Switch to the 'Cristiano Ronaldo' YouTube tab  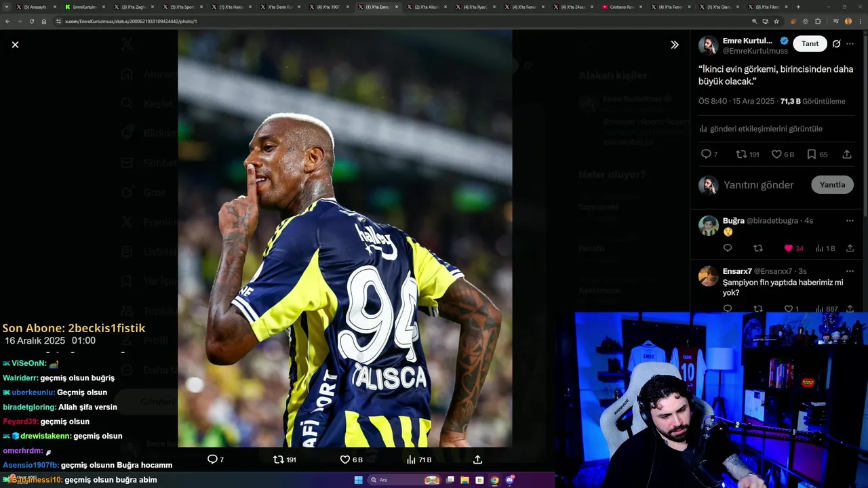pyautogui.click(x=623, y=7)
